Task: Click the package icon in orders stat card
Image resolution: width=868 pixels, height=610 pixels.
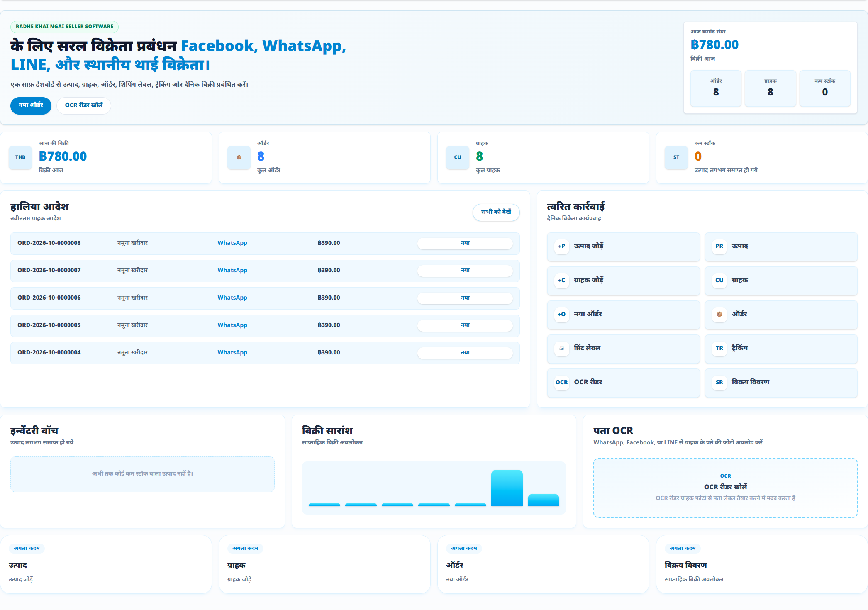Action: click(239, 157)
